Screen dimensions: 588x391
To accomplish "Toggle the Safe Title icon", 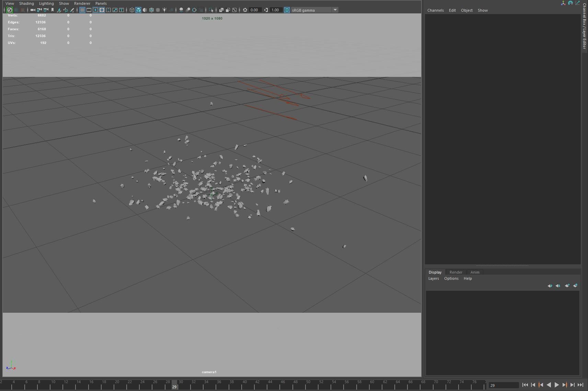I will [x=122, y=10].
